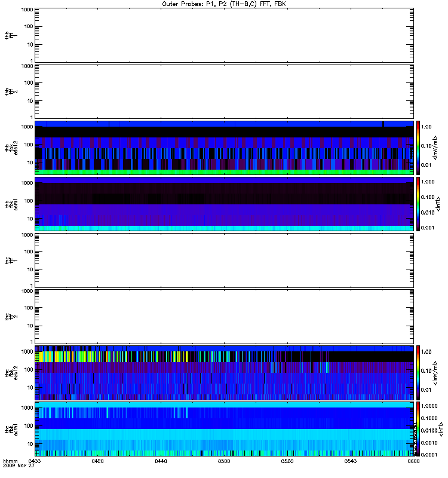The height and width of the screenshot is (478, 448).
Task: Click '0.10' on the thb edc12 color scale
Action: pyautogui.click(x=426, y=146)
